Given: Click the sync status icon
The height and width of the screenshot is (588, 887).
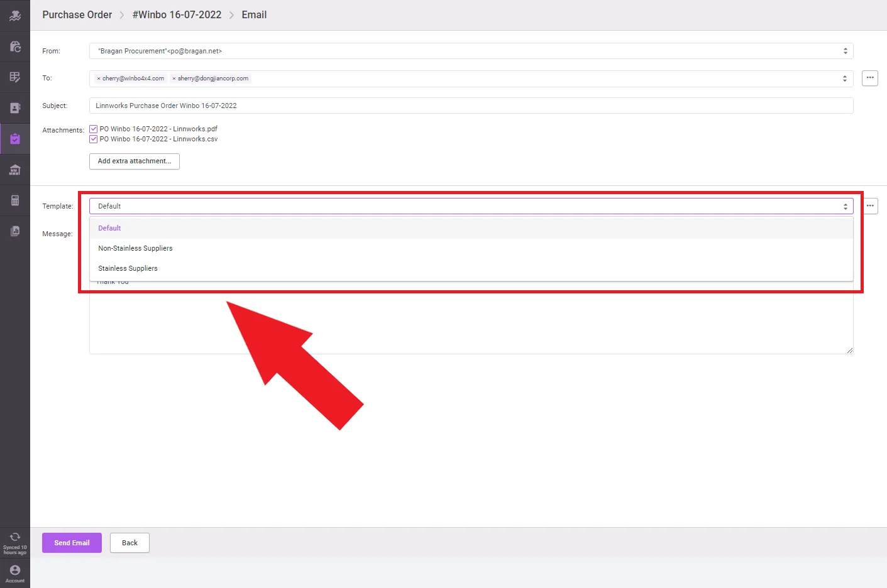Looking at the screenshot, I should [x=15, y=537].
